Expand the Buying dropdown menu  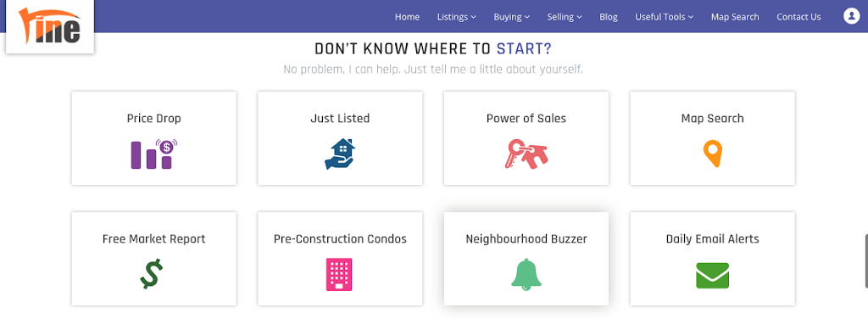click(511, 17)
